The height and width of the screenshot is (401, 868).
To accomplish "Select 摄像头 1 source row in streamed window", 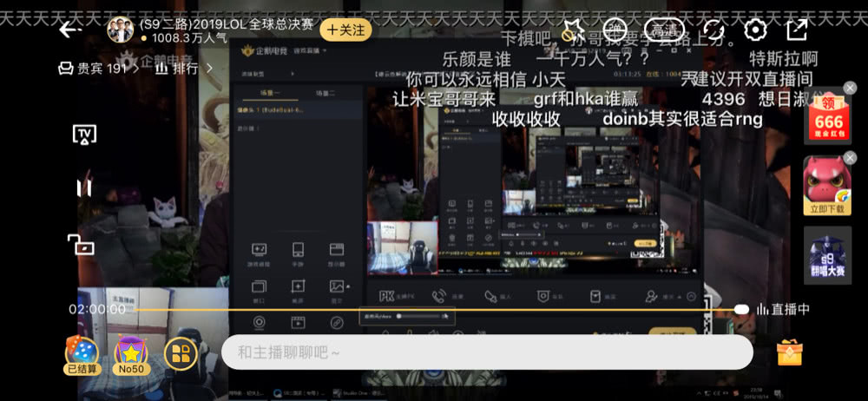I will 298,110.
